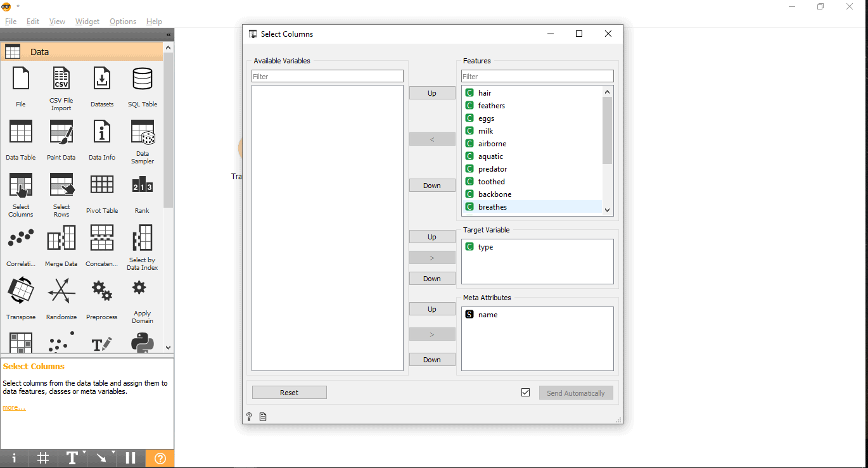Select the 'predator' feature in list
The height and width of the screenshot is (468, 868).
point(492,169)
